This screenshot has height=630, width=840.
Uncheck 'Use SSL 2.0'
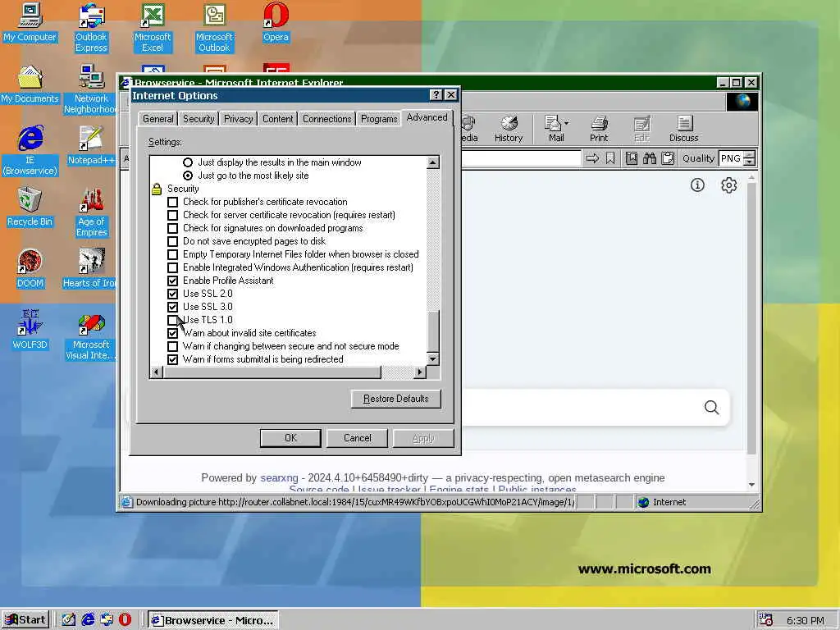tap(172, 294)
